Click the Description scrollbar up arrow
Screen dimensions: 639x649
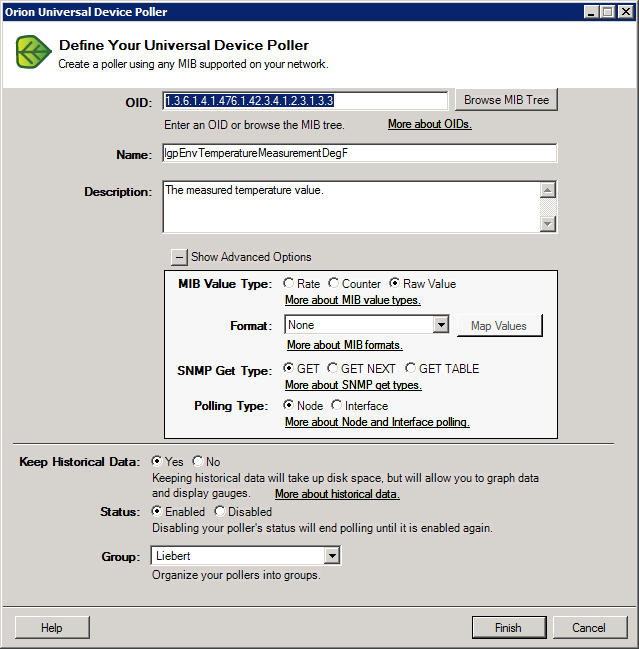[x=548, y=190]
